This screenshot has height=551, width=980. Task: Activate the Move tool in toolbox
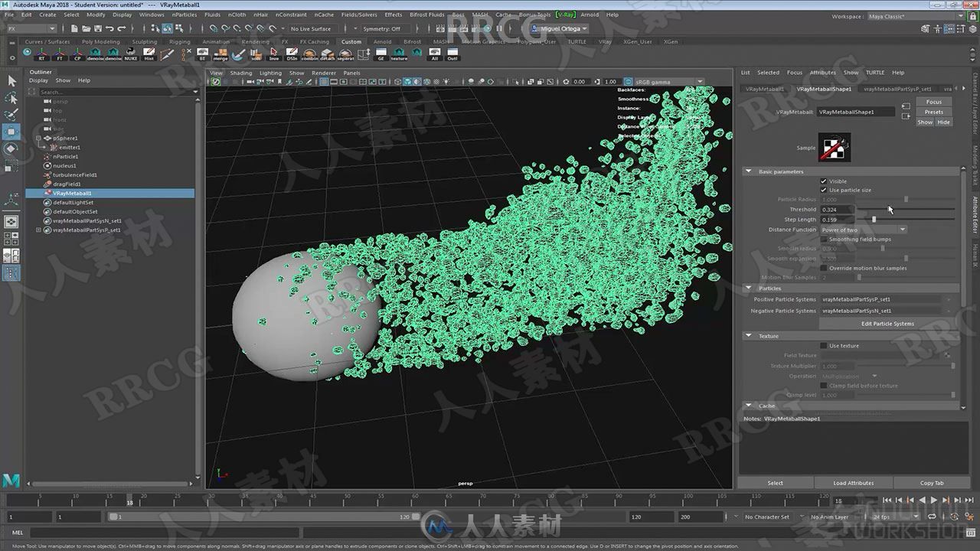pyautogui.click(x=11, y=132)
